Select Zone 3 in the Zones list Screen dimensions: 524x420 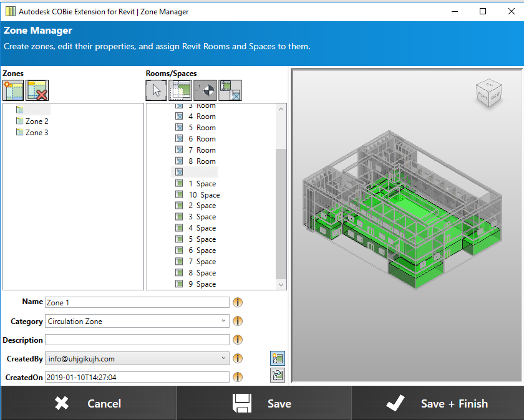(x=36, y=133)
